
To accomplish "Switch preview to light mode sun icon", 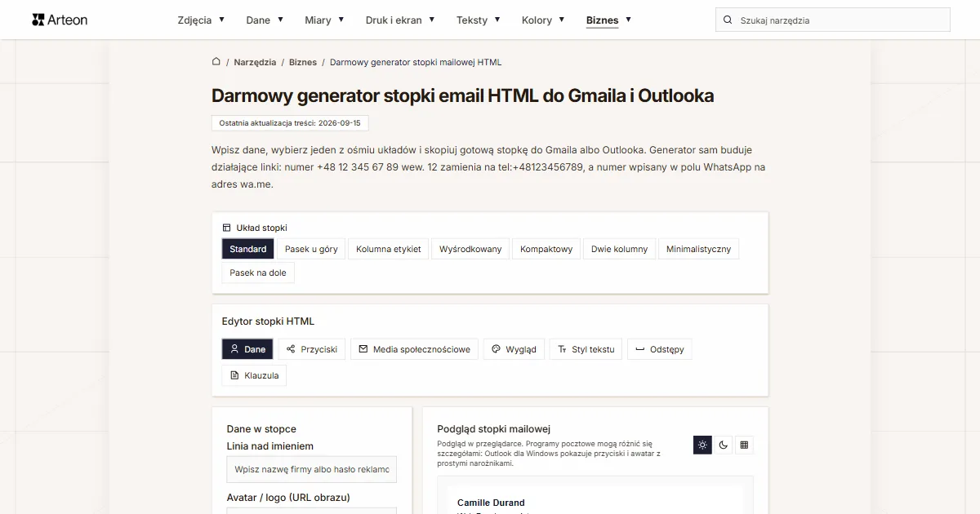I will 702,445.
